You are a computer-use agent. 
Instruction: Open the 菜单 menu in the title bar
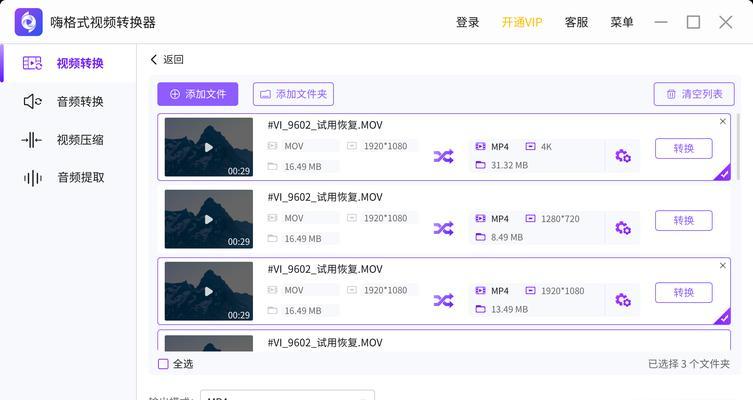coord(622,22)
